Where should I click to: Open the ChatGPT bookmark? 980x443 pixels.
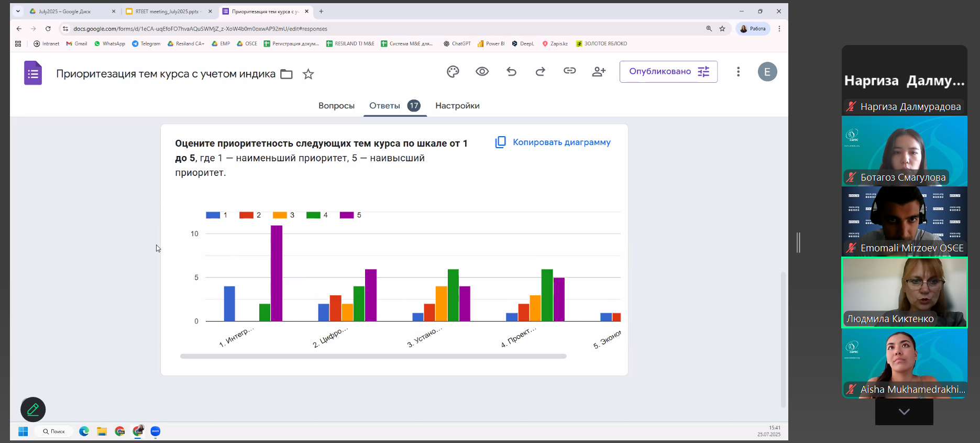tap(457, 44)
